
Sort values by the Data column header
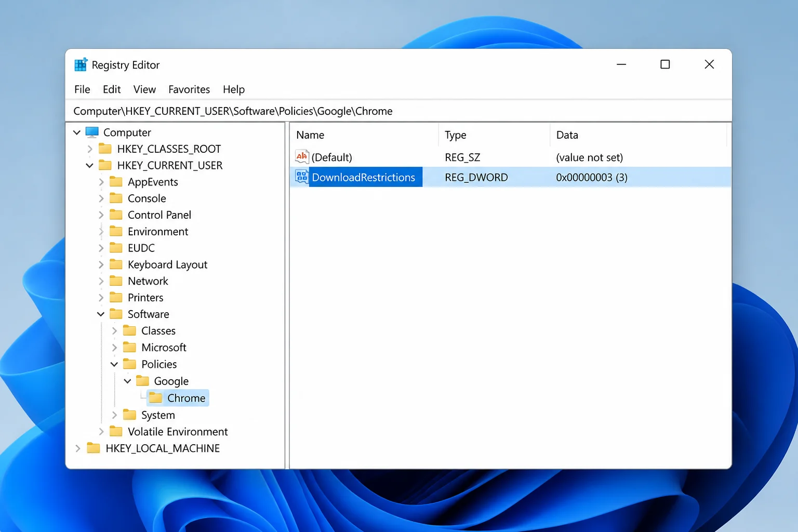click(x=638, y=135)
